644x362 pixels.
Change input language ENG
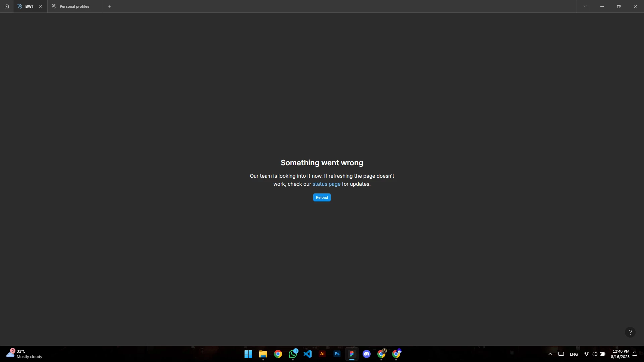pyautogui.click(x=574, y=354)
